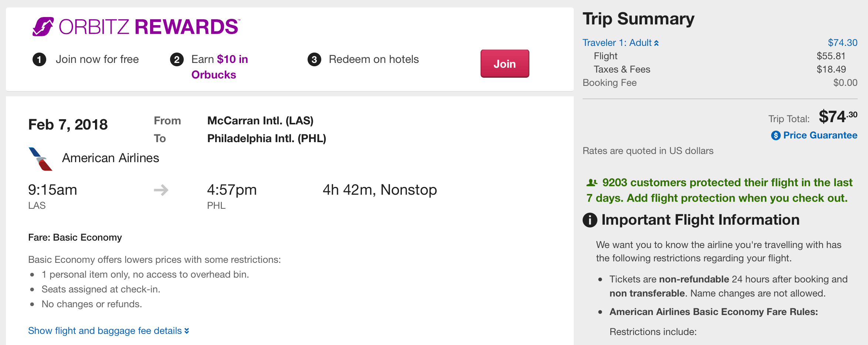Click the step 2 circle badge

tap(177, 60)
